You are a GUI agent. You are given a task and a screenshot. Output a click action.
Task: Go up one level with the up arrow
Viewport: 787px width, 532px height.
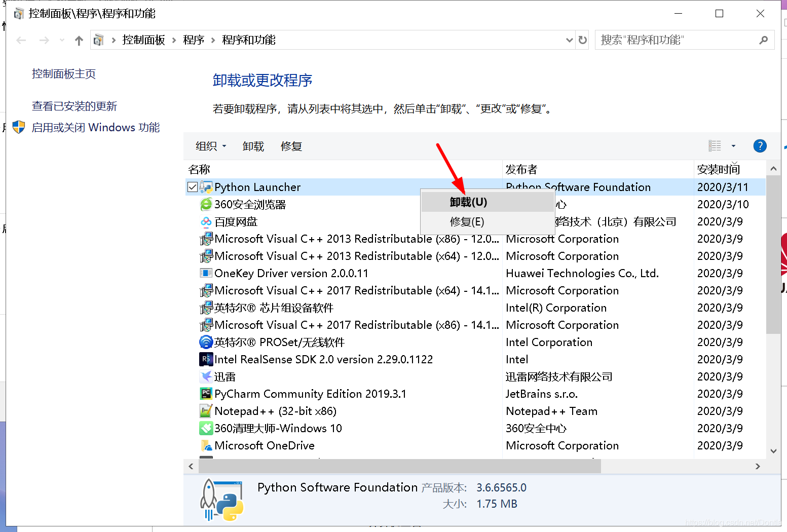coord(79,40)
